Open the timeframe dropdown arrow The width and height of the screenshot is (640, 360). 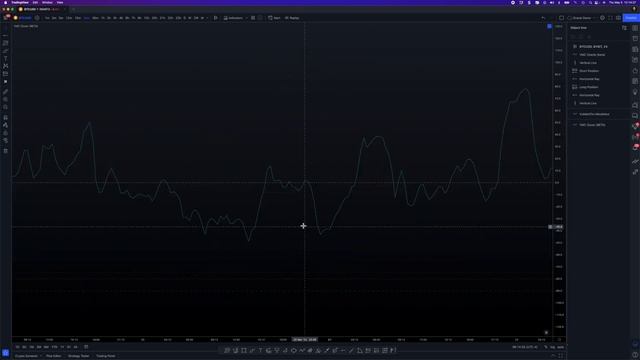click(207, 18)
